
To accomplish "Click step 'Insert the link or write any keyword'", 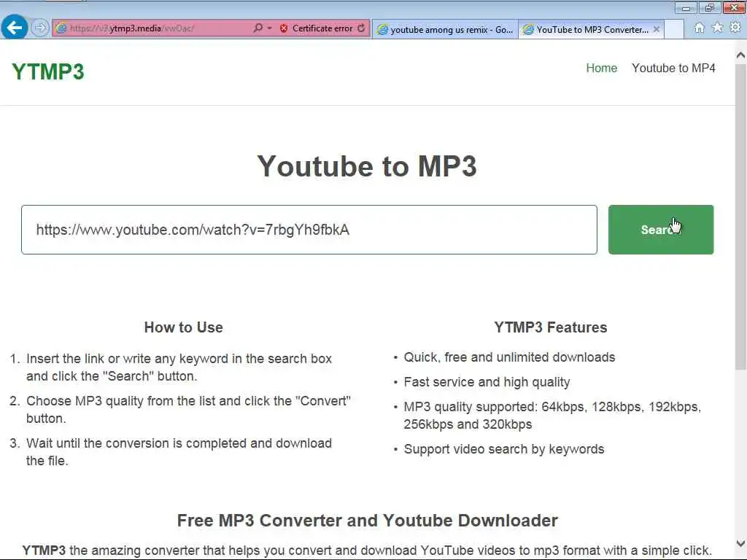I will (179, 367).
